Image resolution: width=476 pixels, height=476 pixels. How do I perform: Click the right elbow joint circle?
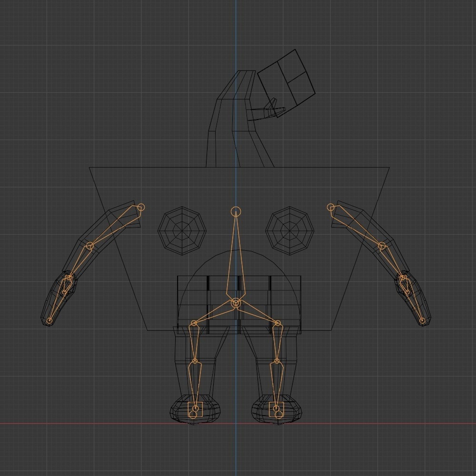[382, 246]
